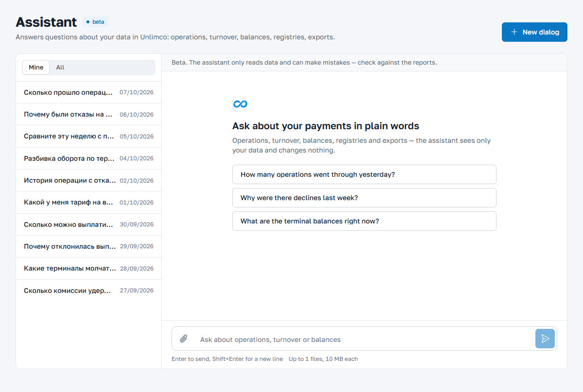Click the 'Enter to send, Shift+Enter' hint text
The image size is (583, 392).
click(x=227, y=359)
